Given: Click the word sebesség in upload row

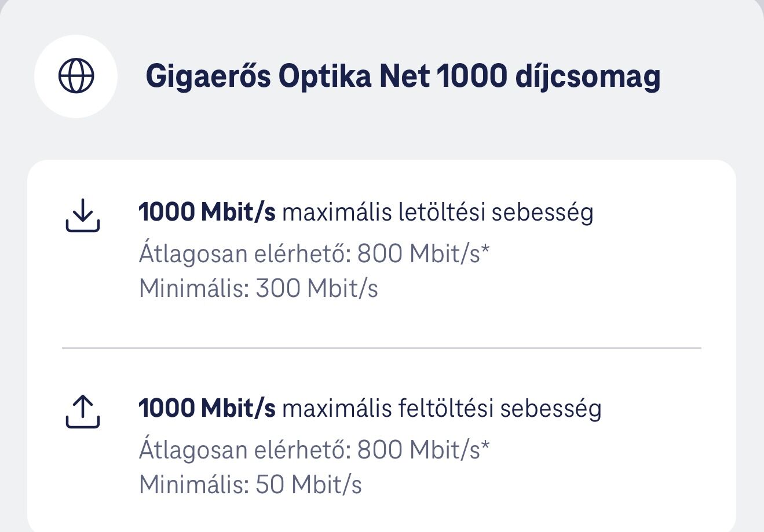Looking at the screenshot, I should click(551, 409).
